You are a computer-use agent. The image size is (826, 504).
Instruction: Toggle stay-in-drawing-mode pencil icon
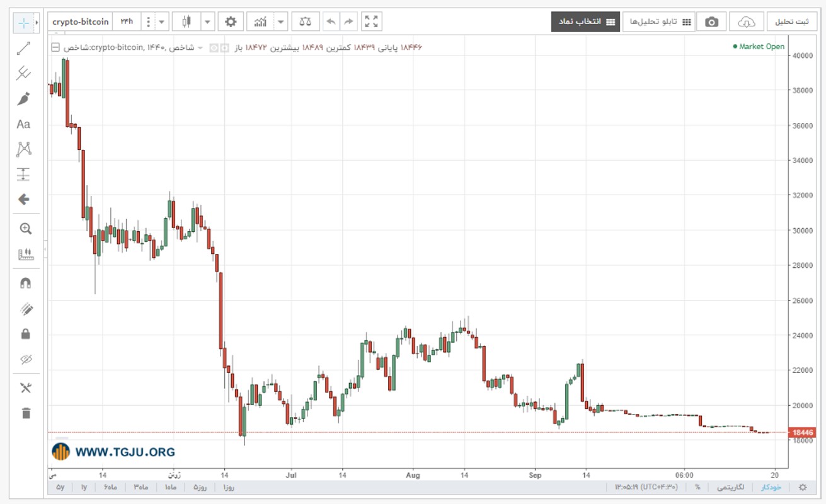pos(25,309)
